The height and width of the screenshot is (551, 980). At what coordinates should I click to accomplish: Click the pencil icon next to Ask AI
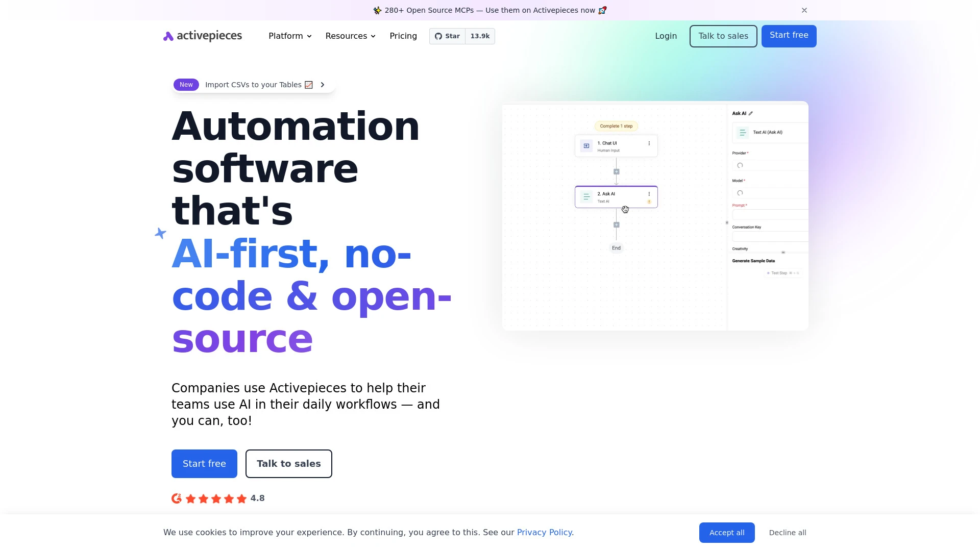[750, 113]
